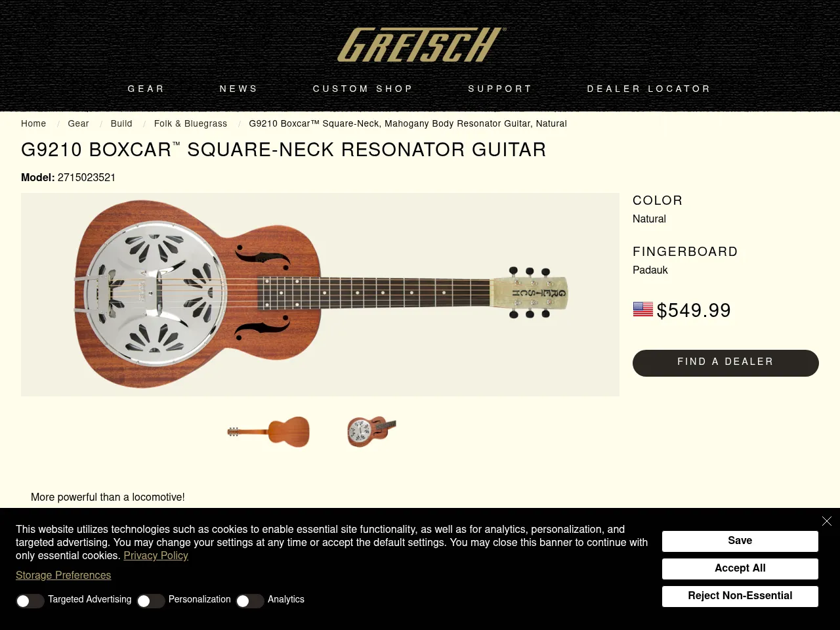Open the Privacy Policy link
The height and width of the screenshot is (630, 840).
pyautogui.click(x=156, y=556)
